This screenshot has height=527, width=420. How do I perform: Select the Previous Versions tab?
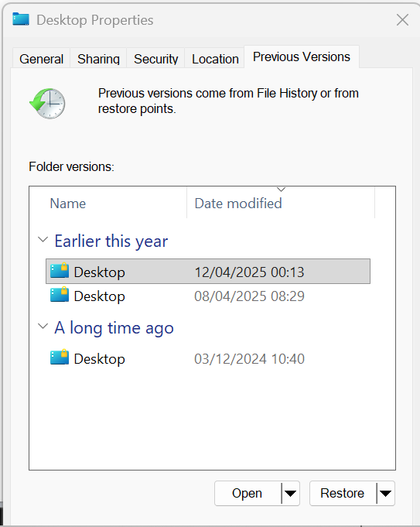click(x=302, y=56)
